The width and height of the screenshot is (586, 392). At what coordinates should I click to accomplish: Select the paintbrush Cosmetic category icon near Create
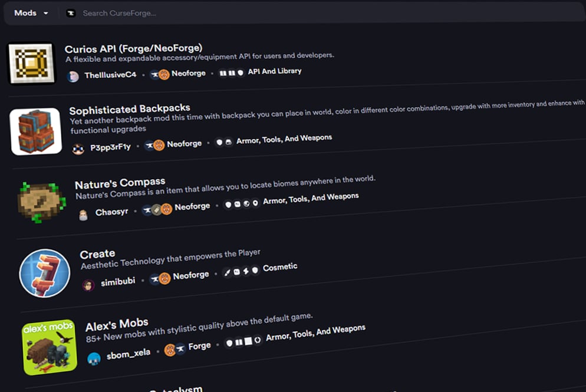pos(228,272)
